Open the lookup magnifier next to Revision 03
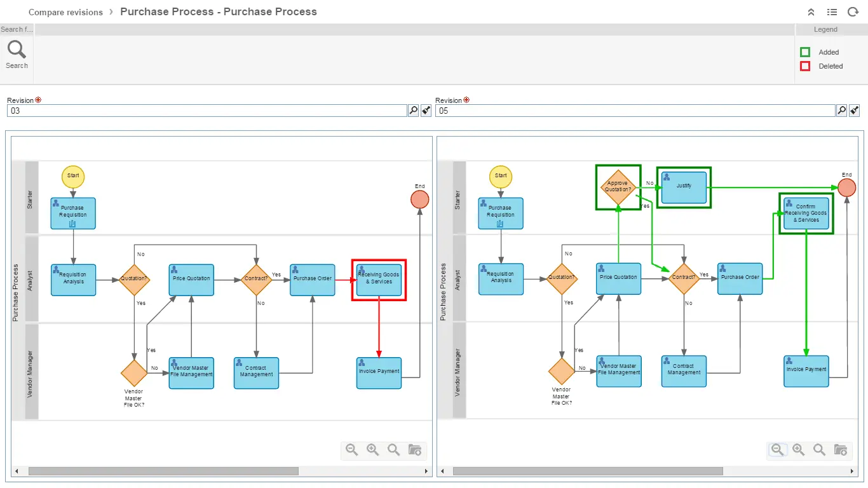 (412, 110)
